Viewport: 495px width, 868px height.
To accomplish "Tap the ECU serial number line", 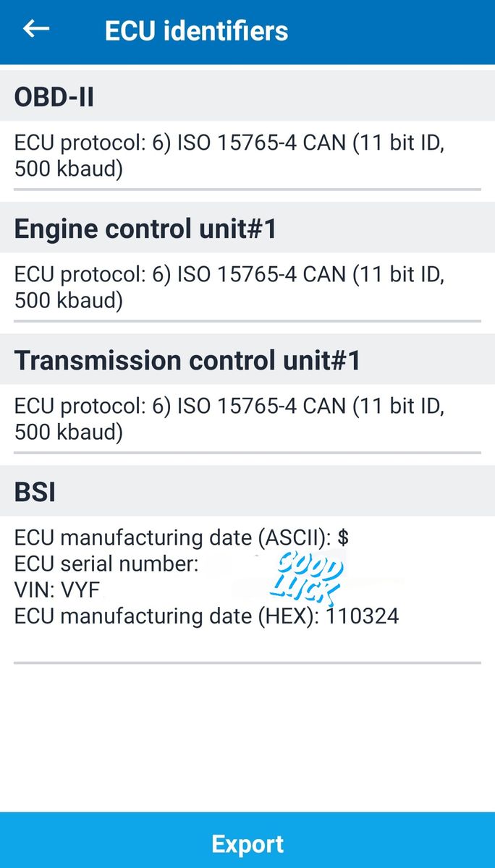I will [x=106, y=564].
